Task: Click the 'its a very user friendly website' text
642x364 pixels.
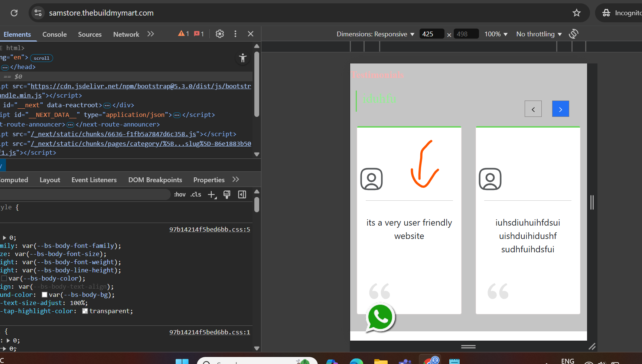Action: (409, 229)
